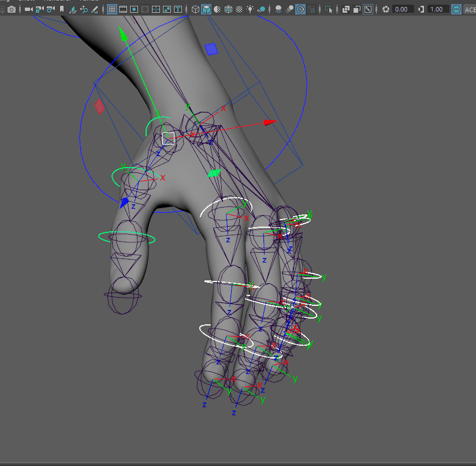
Task: Toggle the Field Chart overlay
Action: [x=156, y=9]
